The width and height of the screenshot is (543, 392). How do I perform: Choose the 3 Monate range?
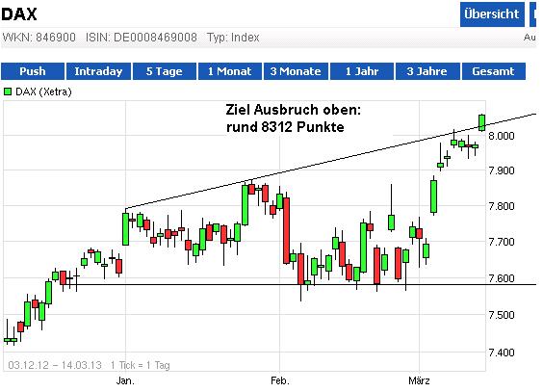click(x=296, y=71)
